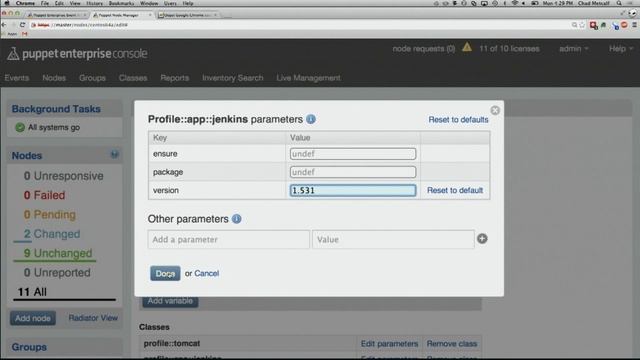Viewport: 640px width, 360px height.
Task: Open the Radiator View link
Action: tap(93, 318)
